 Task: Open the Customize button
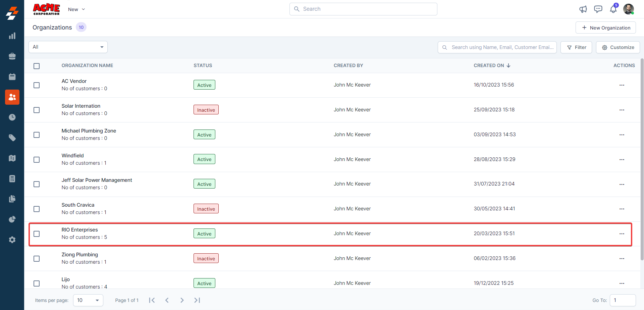[618, 47]
